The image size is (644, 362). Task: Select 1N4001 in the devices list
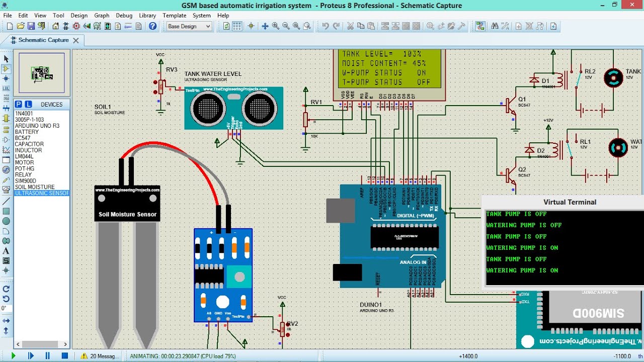pos(42,114)
